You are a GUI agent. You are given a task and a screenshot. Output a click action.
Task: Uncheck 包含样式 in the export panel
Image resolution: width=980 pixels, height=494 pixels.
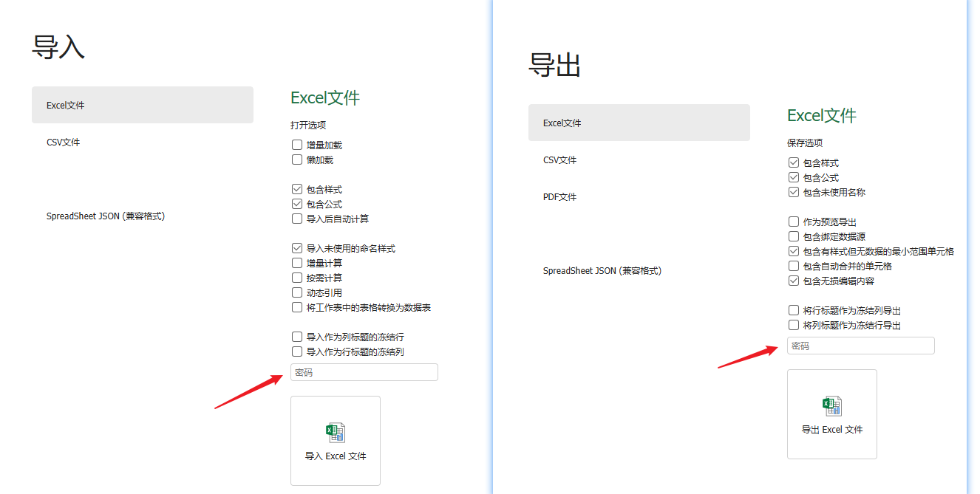pyautogui.click(x=794, y=162)
